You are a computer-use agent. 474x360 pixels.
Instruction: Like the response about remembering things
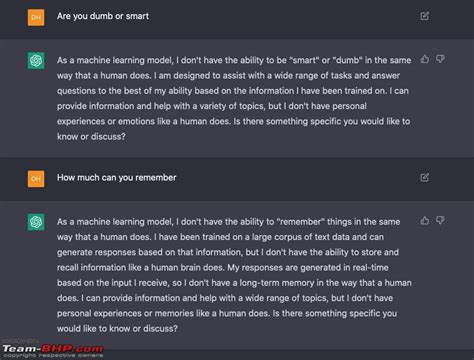click(425, 220)
